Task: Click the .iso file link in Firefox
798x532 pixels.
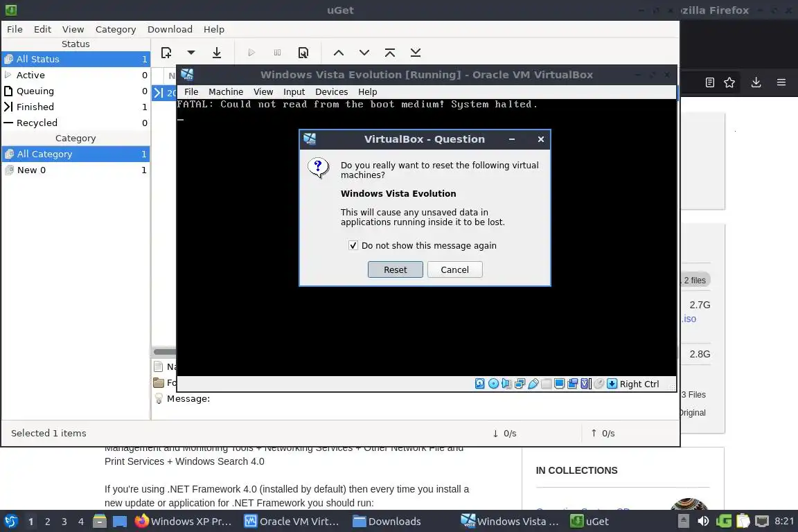Action: coord(689,319)
